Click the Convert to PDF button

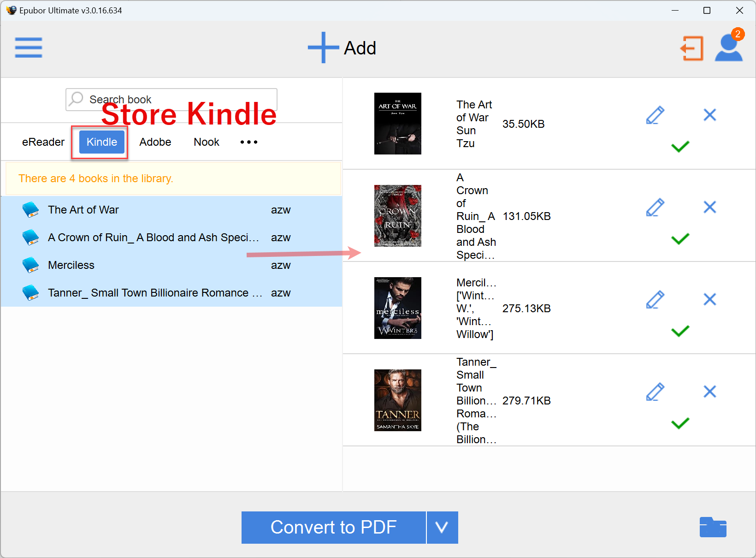click(x=334, y=528)
